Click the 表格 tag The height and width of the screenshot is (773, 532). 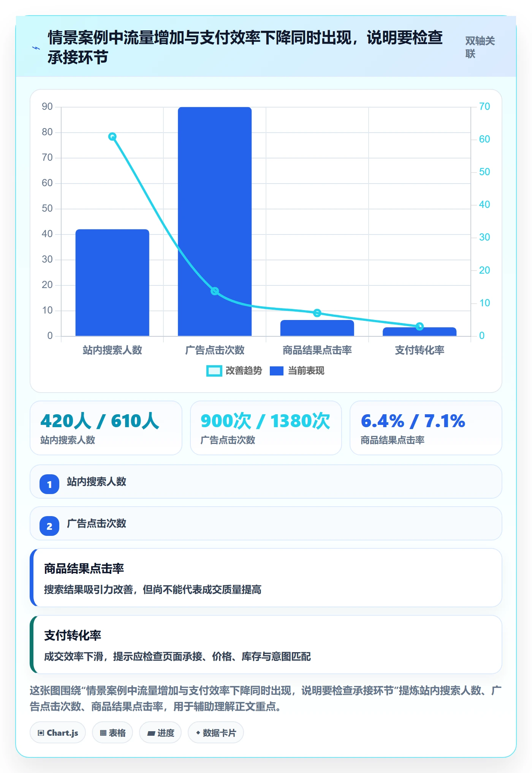click(x=112, y=733)
